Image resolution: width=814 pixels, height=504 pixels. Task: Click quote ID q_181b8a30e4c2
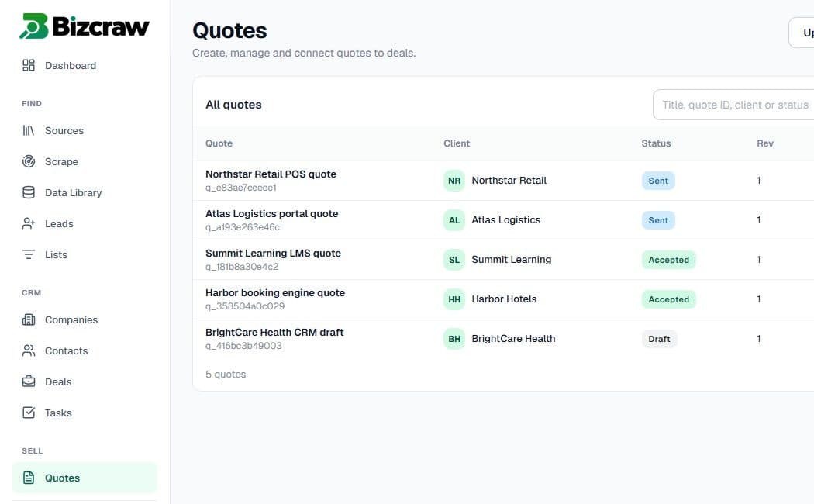(x=242, y=266)
